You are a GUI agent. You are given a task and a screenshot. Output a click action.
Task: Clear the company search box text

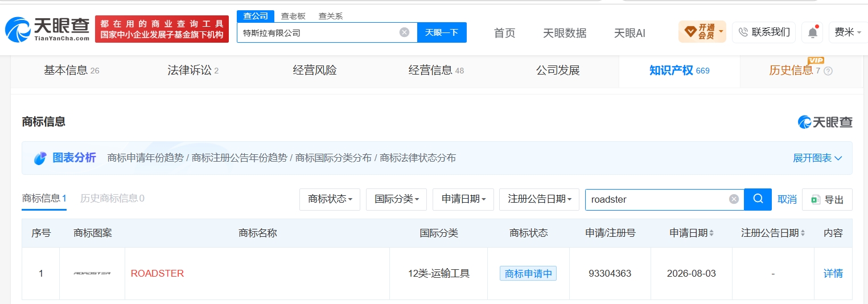tap(404, 32)
